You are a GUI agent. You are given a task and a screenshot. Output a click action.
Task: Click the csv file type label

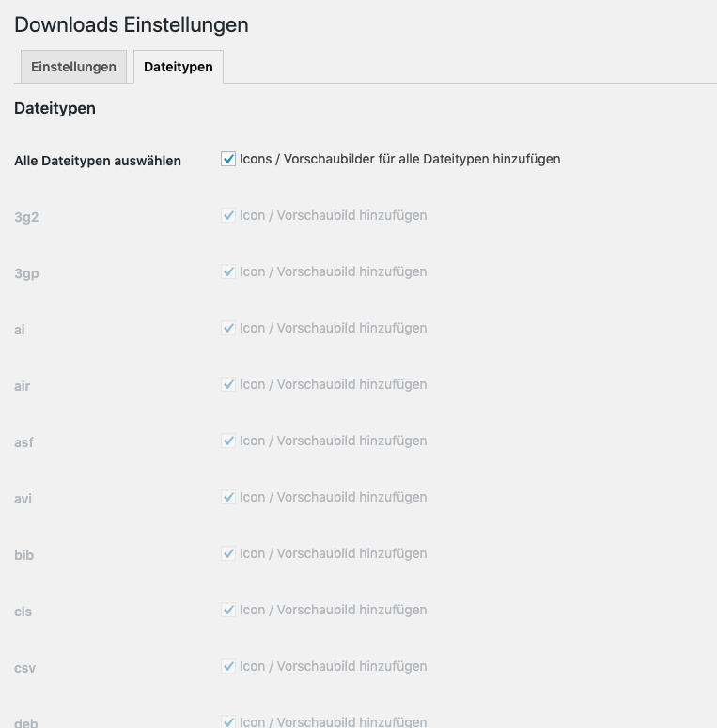pos(24,668)
